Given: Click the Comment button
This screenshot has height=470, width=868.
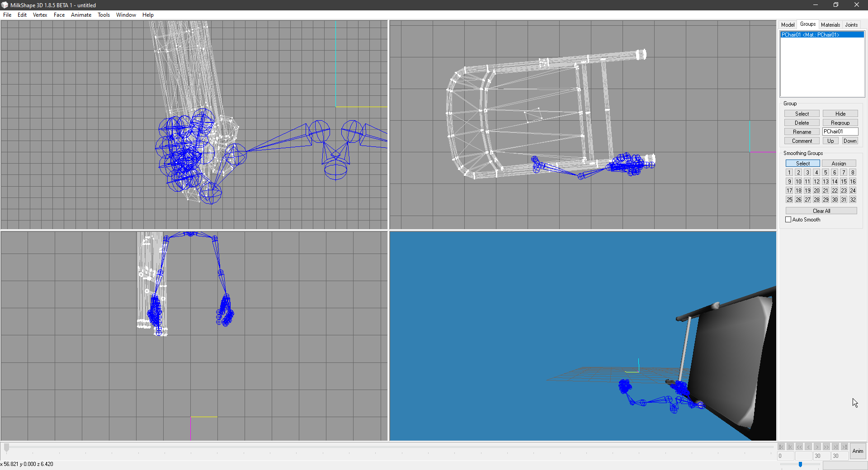Looking at the screenshot, I should (x=802, y=141).
